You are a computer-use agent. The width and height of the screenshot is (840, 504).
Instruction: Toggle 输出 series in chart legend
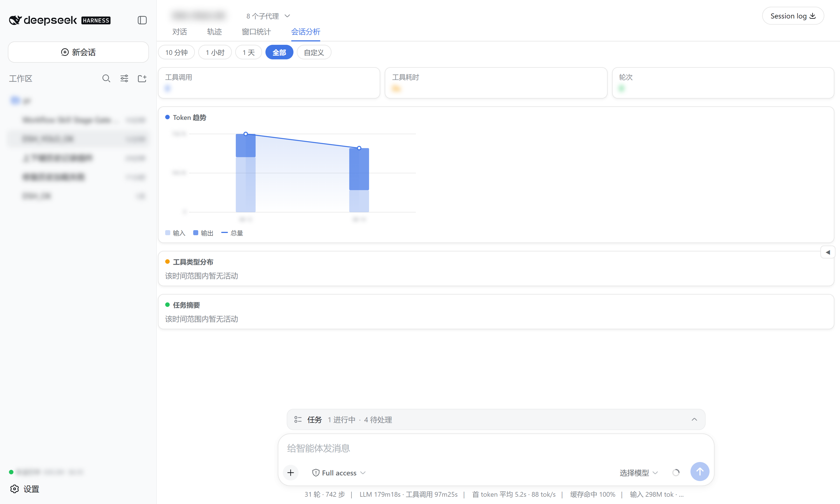[x=203, y=233]
